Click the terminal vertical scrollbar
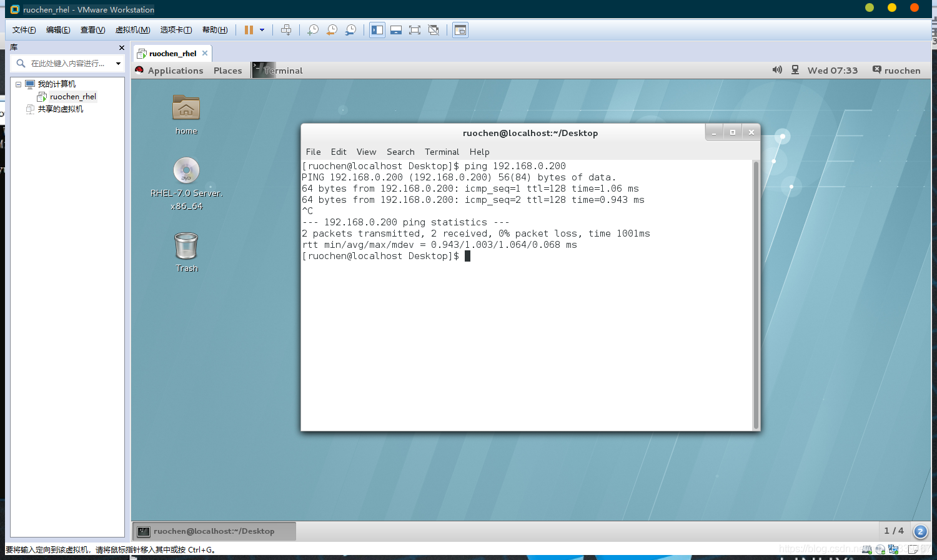The width and height of the screenshot is (937, 560). pos(756,295)
